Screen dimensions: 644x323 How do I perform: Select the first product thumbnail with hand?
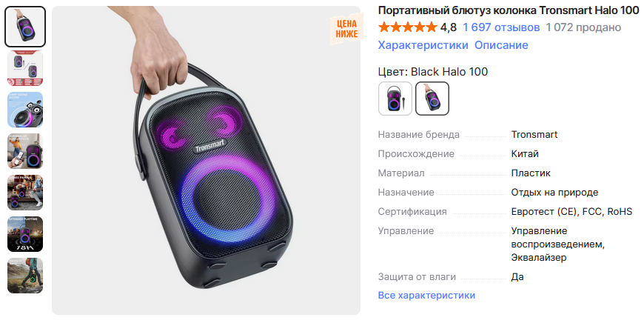25,27
